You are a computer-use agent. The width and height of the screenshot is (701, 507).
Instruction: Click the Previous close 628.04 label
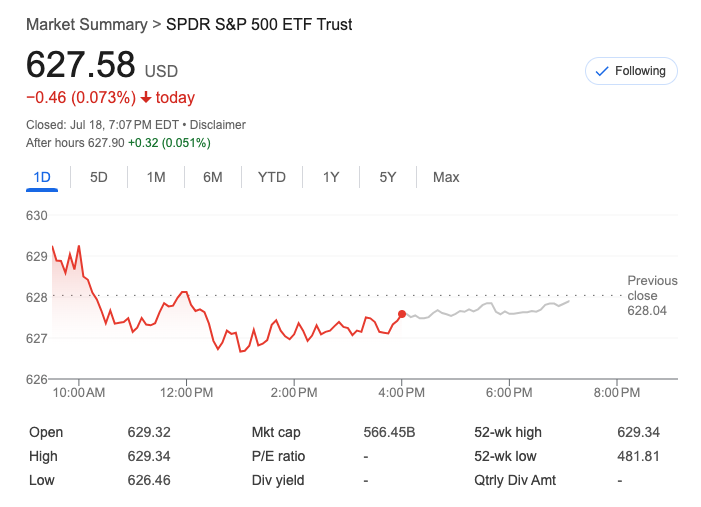tap(652, 296)
